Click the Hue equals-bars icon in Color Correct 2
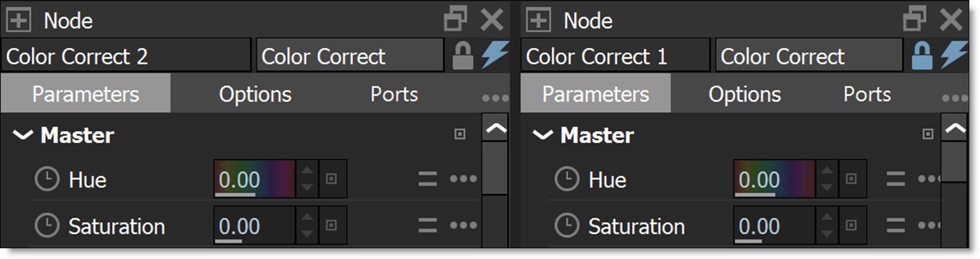The width and height of the screenshot is (980, 259). 427,179
